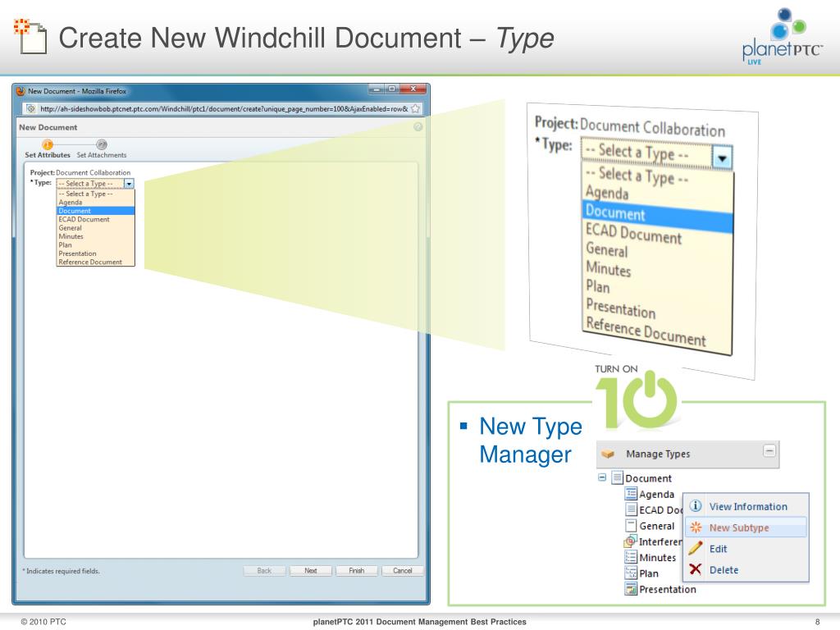This screenshot has width=840, height=630.
Task: Select the Minutes icon in Manage Types tree
Action: (x=631, y=557)
